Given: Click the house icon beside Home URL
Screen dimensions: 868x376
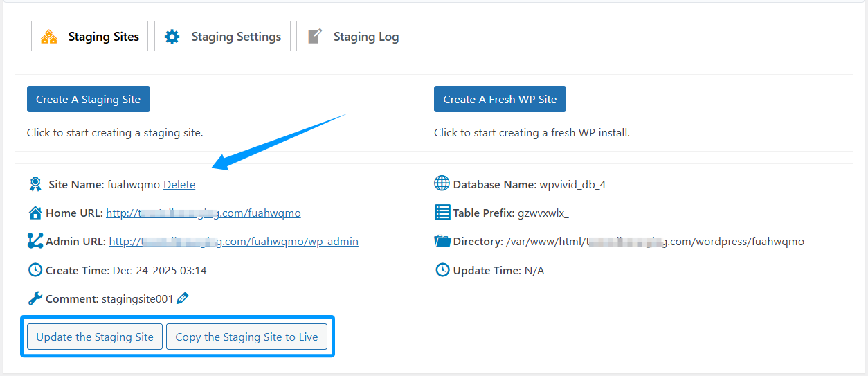Looking at the screenshot, I should point(35,213).
